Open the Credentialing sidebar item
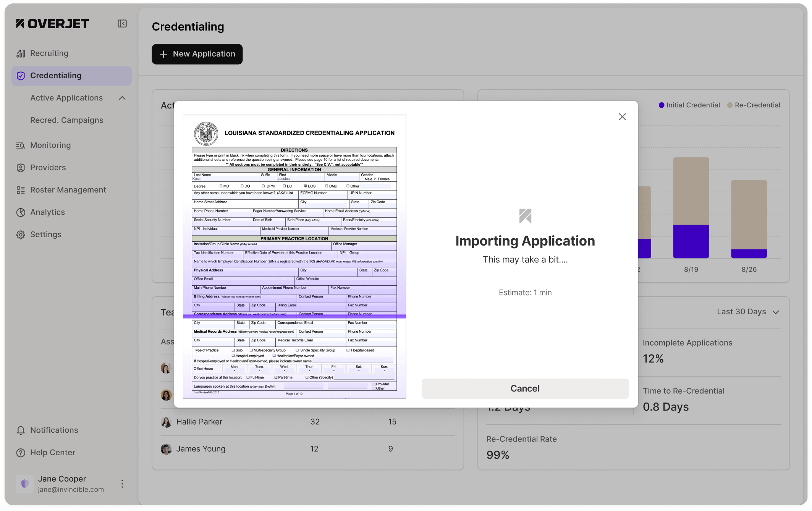This screenshot has height=511, width=812. coord(56,76)
